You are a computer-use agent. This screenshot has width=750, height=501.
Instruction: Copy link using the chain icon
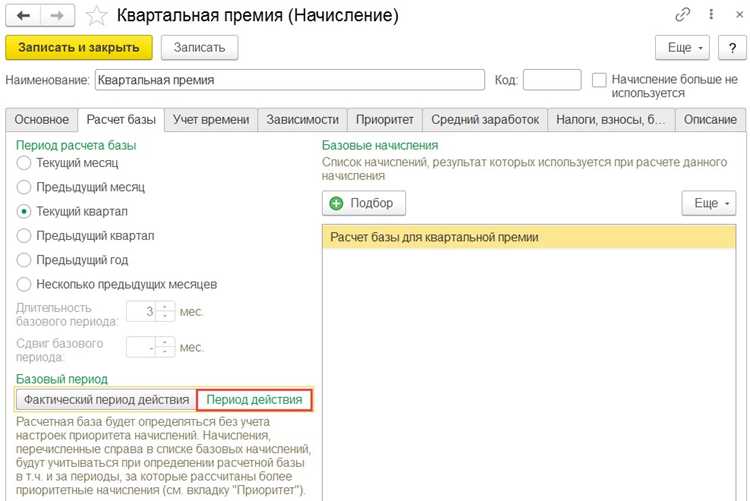(x=683, y=15)
